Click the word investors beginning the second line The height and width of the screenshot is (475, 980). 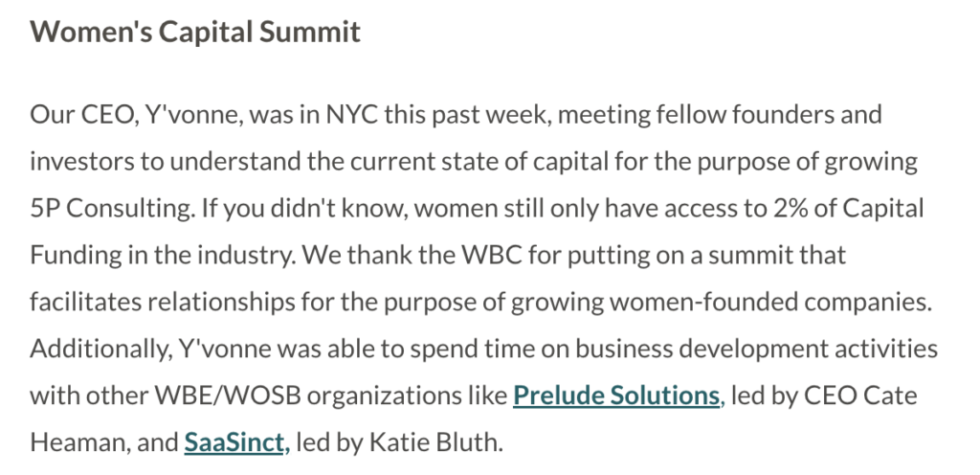coord(81,162)
